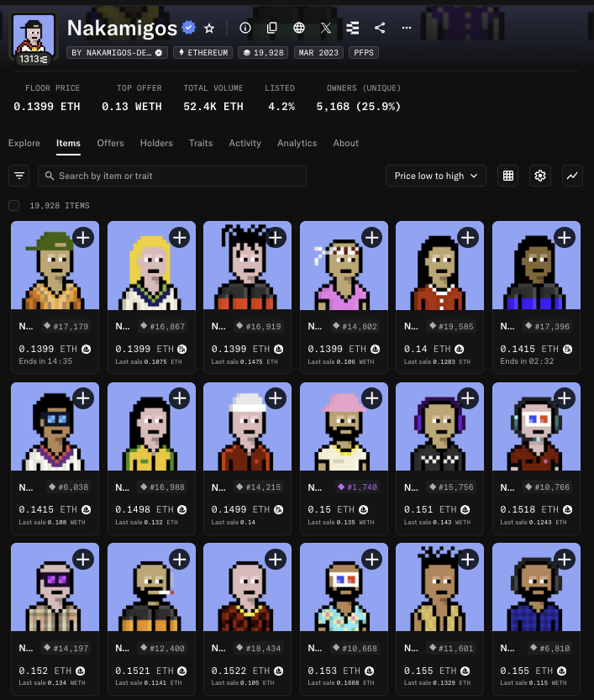The width and height of the screenshot is (594, 700).
Task: Open the gear display settings
Action: click(540, 176)
